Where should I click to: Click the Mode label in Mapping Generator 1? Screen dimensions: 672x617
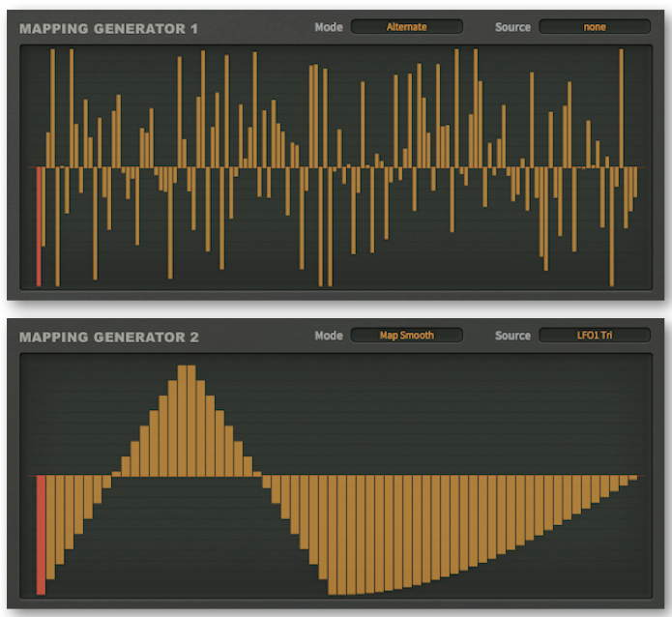pyautogui.click(x=329, y=27)
